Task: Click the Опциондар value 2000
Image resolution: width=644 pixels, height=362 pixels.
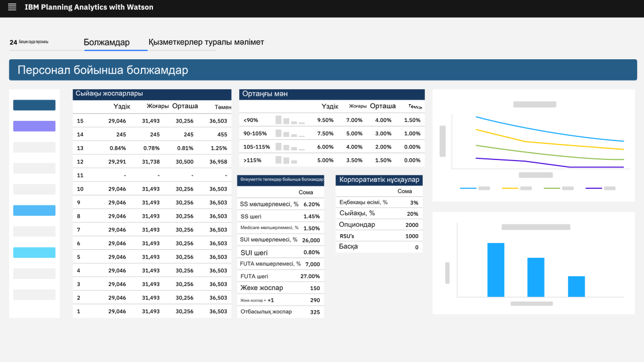Action: tap(412, 225)
